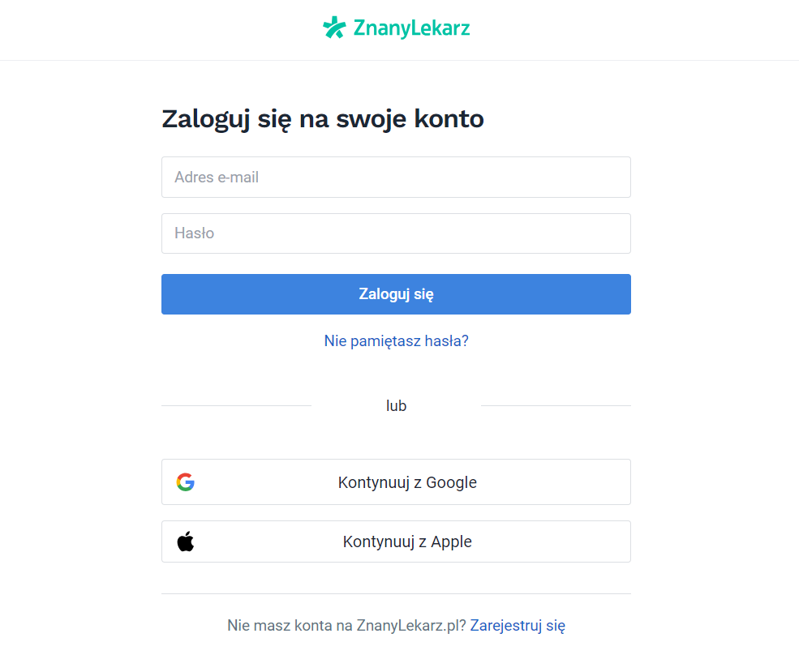Image resolution: width=799 pixels, height=672 pixels.
Task: Click Kontynuuj z Google
Action: 396,482
